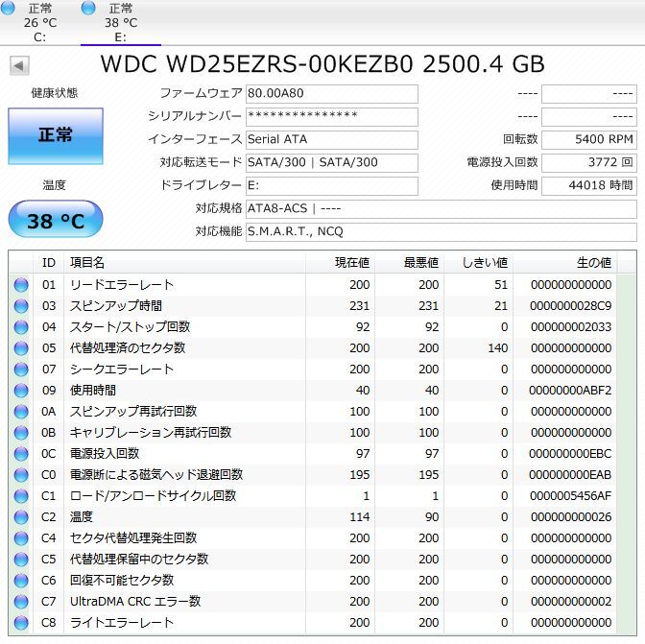Click the 電源断による磁気ヘッド退避回数 attribute name
The width and height of the screenshot is (645, 644).
point(156,475)
